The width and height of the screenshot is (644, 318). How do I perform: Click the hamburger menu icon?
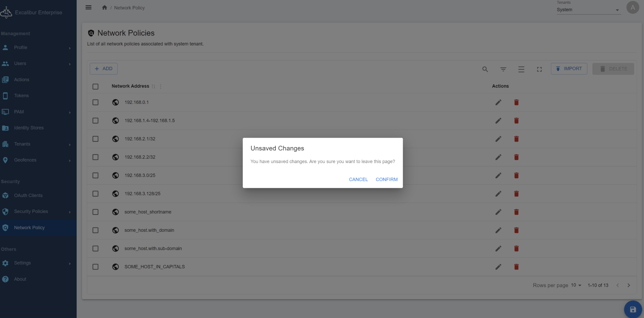(88, 8)
